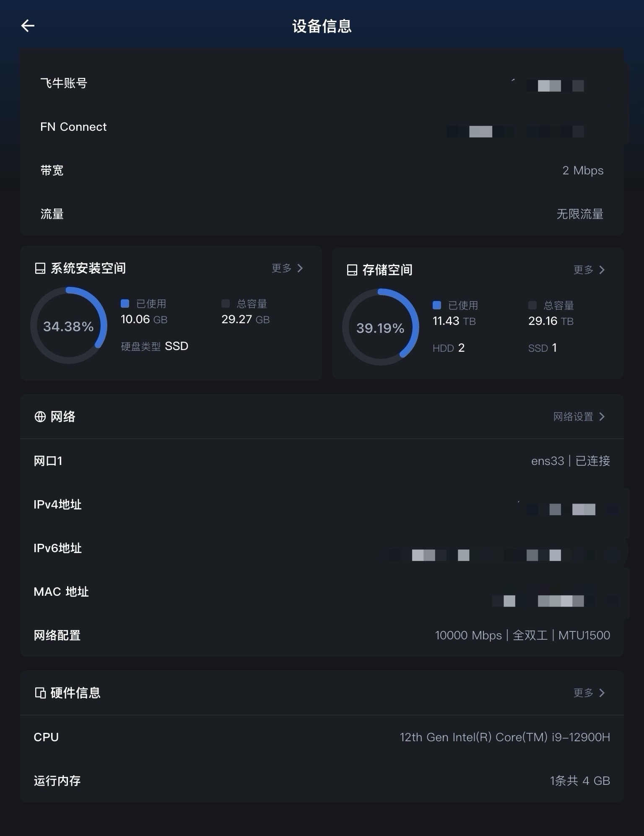Click the 运行内存 4 GB row
644x836 pixels.
coord(322,781)
